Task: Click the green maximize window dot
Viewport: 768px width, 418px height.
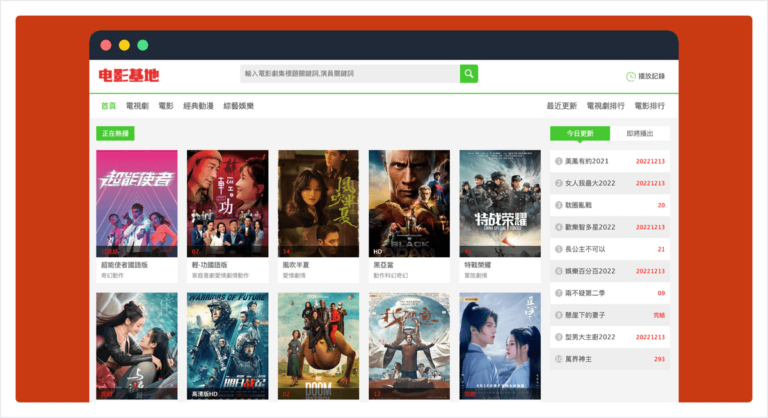Action: tap(143, 45)
